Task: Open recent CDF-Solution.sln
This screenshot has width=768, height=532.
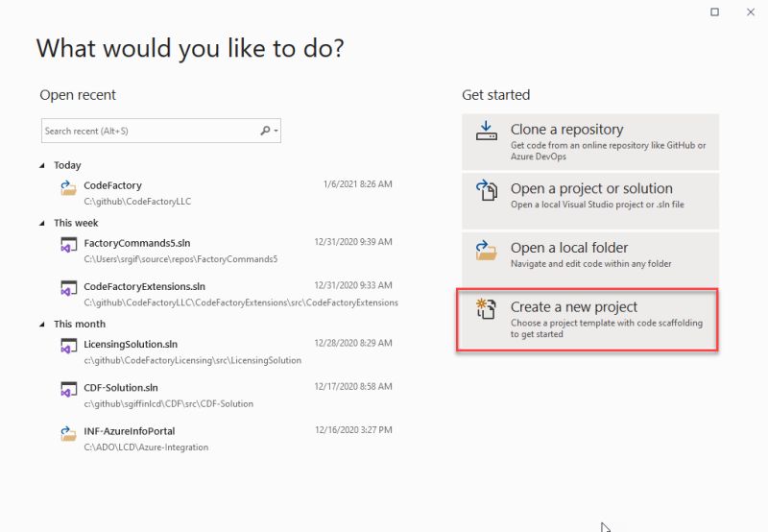Action: click(226, 395)
